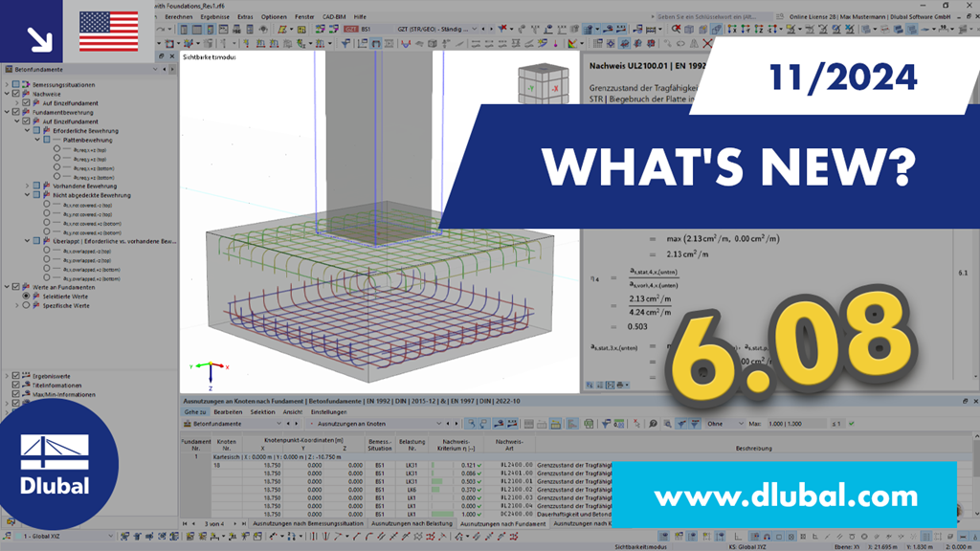Toggle the Titelinformationen checkbox
This screenshot has width=980, height=551.
[16, 386]
